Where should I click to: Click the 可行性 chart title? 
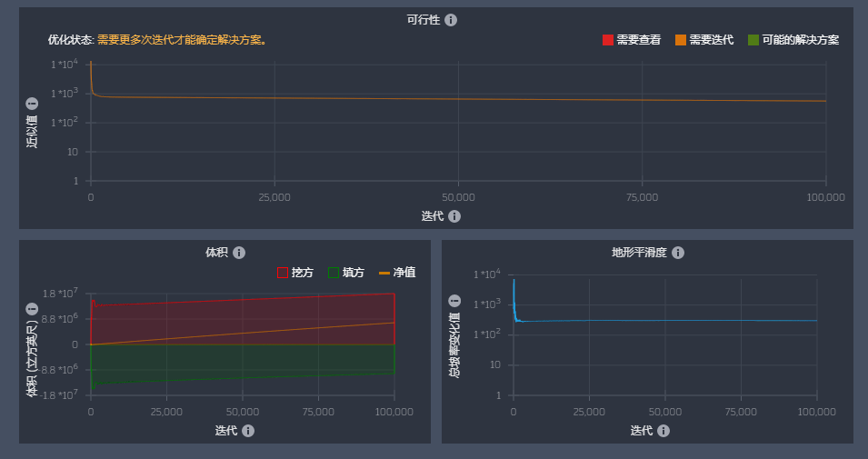[x=424, y=20]
